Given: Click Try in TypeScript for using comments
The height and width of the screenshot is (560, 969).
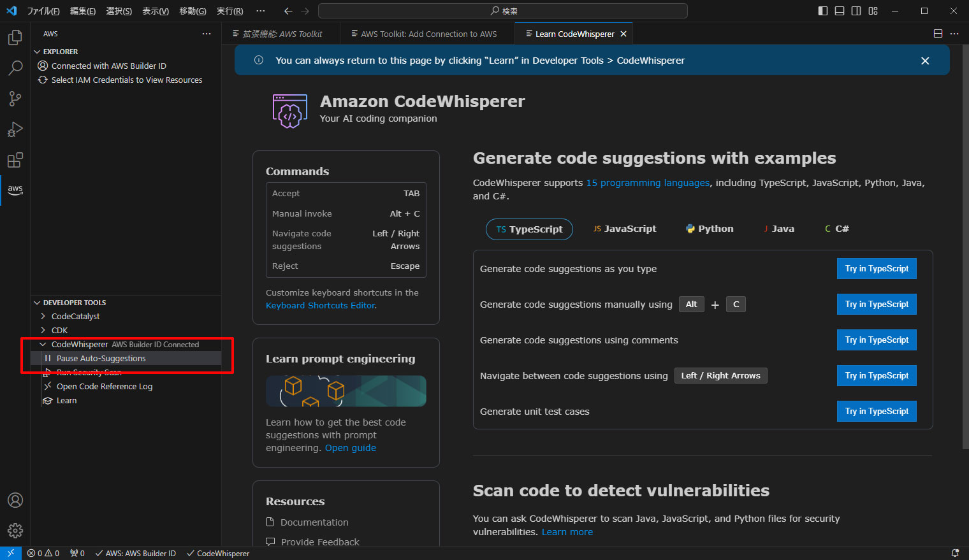Looking at the screenshot, I should point(877,340).
